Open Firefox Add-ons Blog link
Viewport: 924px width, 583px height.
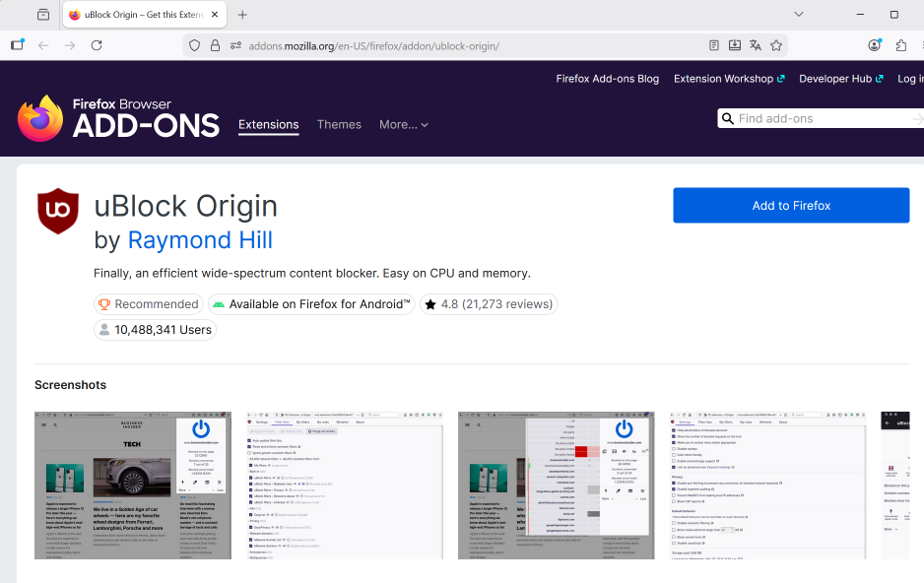coord(607,79)
